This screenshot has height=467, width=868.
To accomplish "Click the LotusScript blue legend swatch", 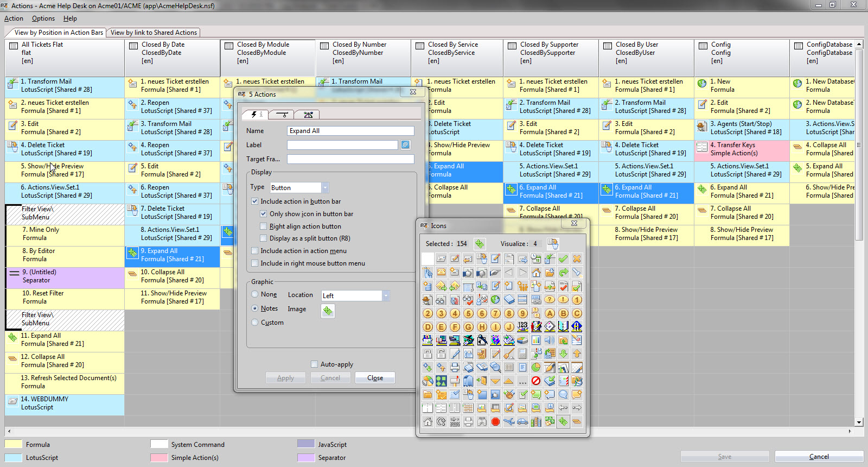I will (14, 457).
